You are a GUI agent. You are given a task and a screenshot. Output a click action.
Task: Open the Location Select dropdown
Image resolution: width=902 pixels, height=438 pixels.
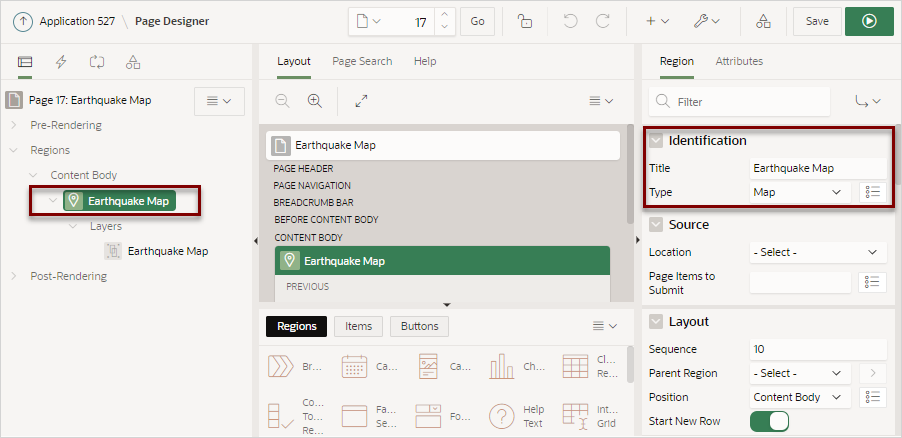[x=818, y=252]
